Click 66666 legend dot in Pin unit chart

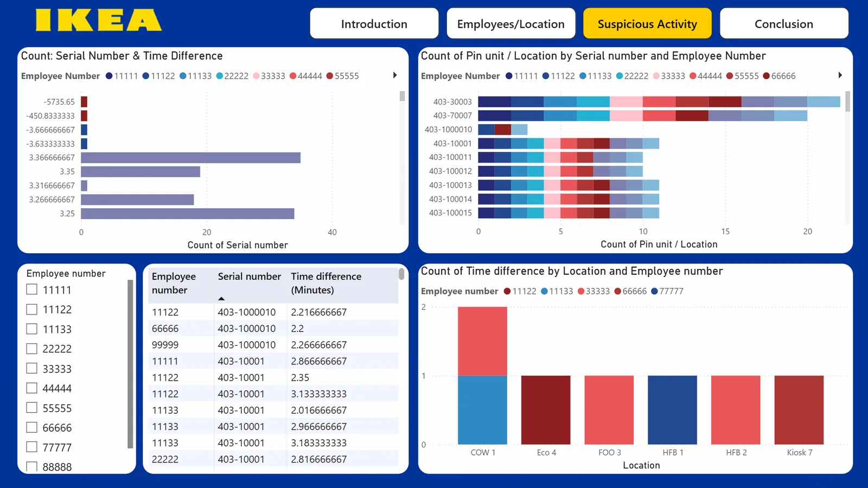(766, 76)
